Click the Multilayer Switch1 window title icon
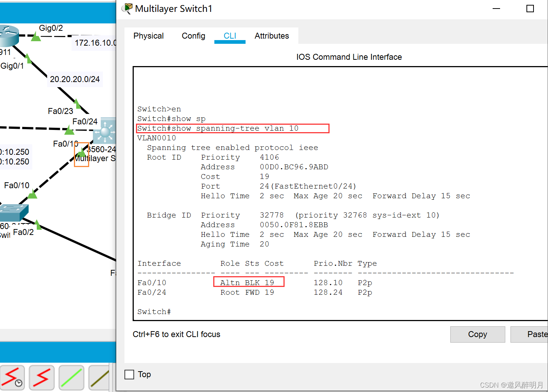 tap(127, 9)
